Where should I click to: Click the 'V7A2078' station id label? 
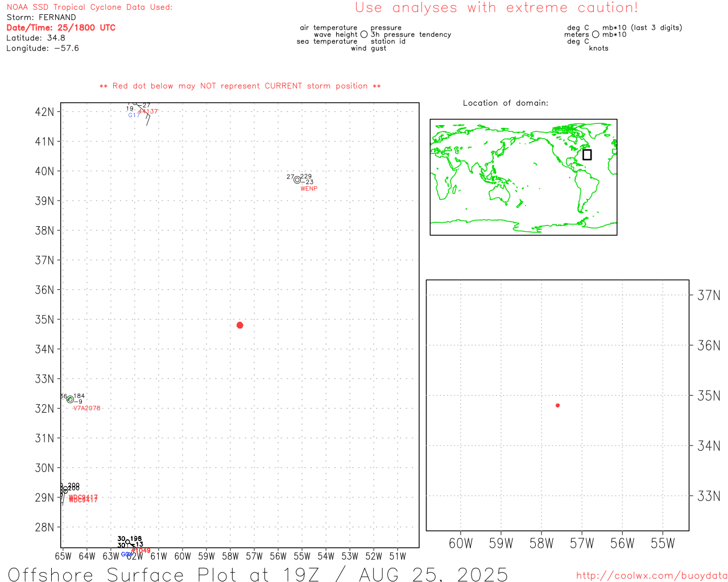[x=87, y=408]
